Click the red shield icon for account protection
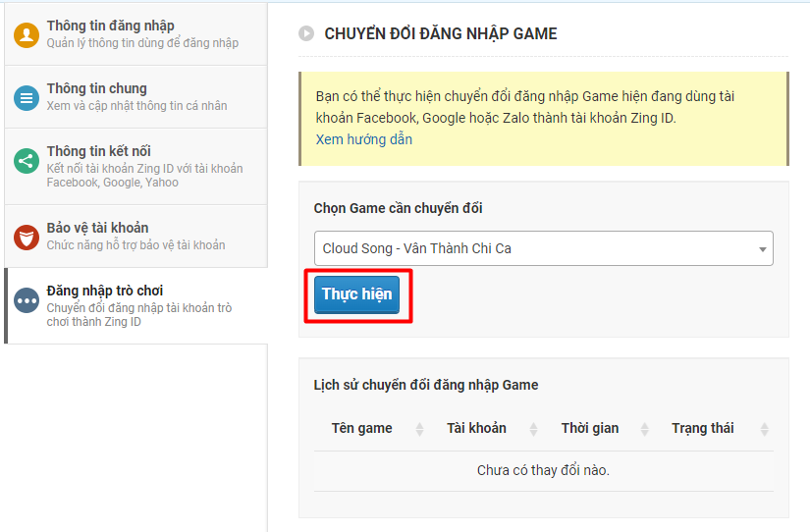The image size is (810, 532). click(27, 238)
